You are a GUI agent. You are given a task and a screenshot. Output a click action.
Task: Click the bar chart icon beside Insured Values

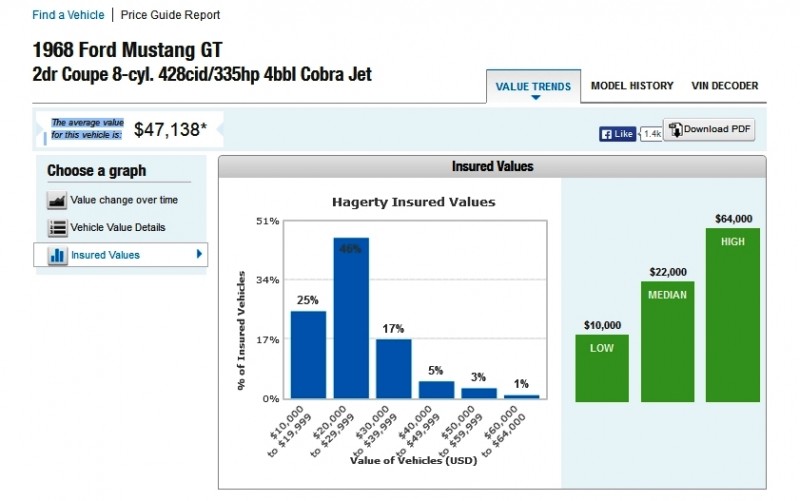coord(57,255)
